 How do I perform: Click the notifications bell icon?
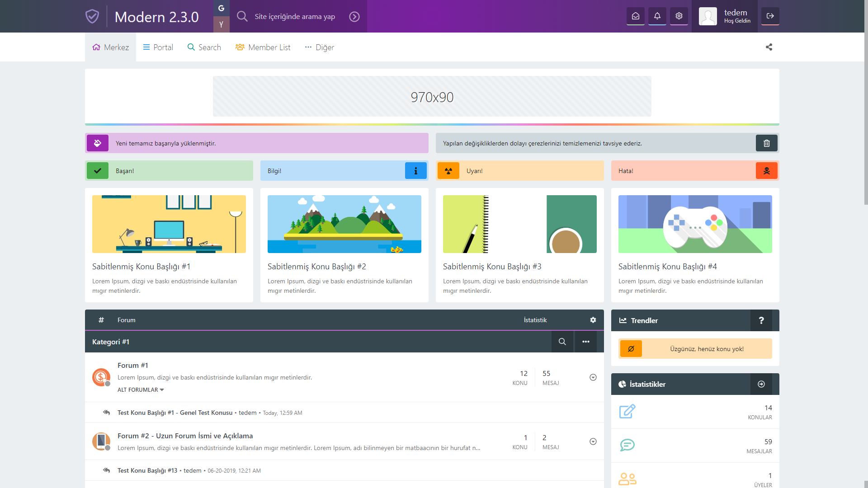click(657, 16)
